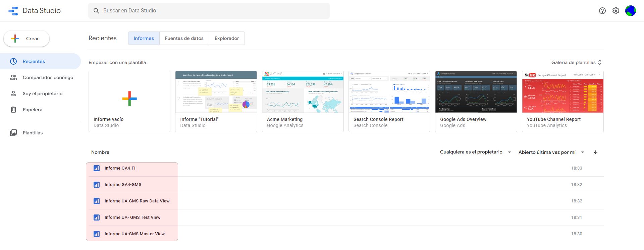Click the 18:33 timestamp
Image resolution: width=644 pixels, height=250 pixels.
coord(577,168)
